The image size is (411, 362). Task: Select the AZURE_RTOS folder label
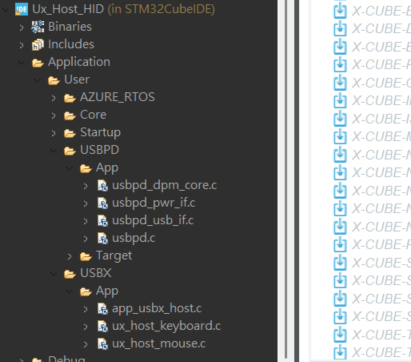(x=117, y=97)
